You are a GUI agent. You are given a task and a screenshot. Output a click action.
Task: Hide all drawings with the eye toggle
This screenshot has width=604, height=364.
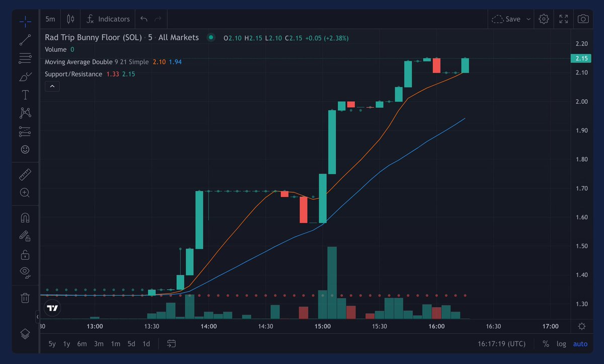tap(25, 272)
